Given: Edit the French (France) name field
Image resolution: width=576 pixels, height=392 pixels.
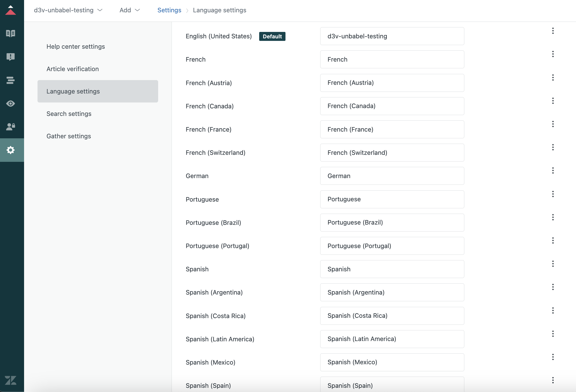Looking at the screenshot, I should (x=392, y=129).
